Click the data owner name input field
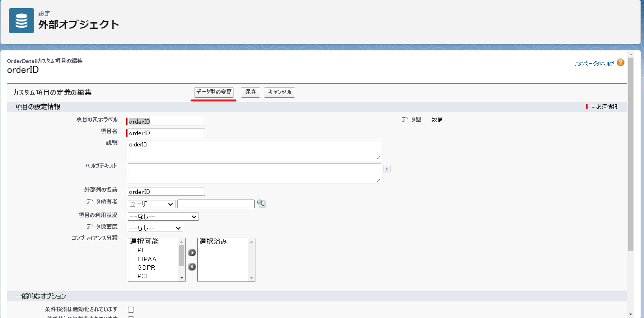The width and height of the screenshot is (644, 318). coord(216,204)
